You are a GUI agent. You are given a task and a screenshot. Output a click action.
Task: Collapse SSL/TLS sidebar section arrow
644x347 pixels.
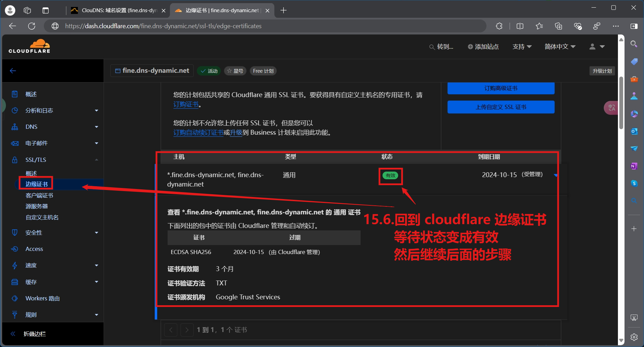[x=96, y=160]
